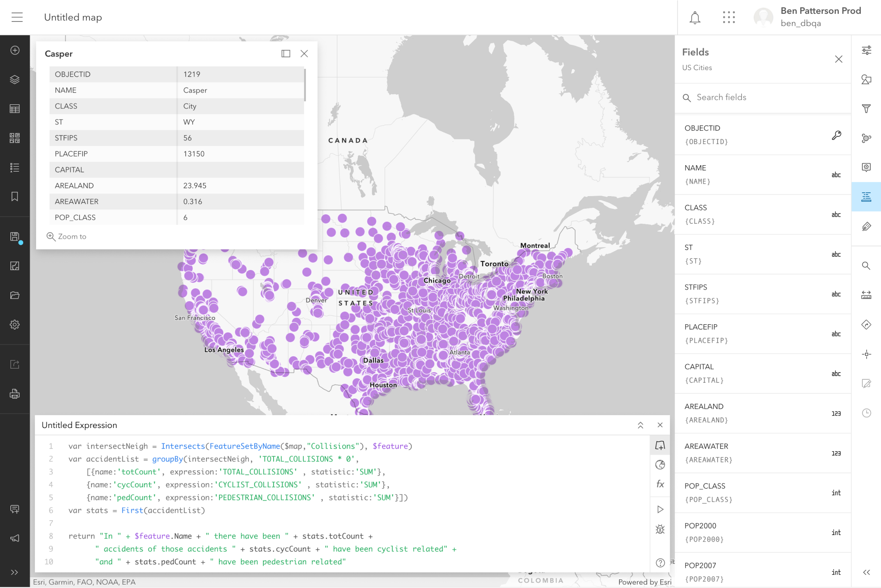
Task: Open the Tables icon in sidebar
Action: [15, 109]
